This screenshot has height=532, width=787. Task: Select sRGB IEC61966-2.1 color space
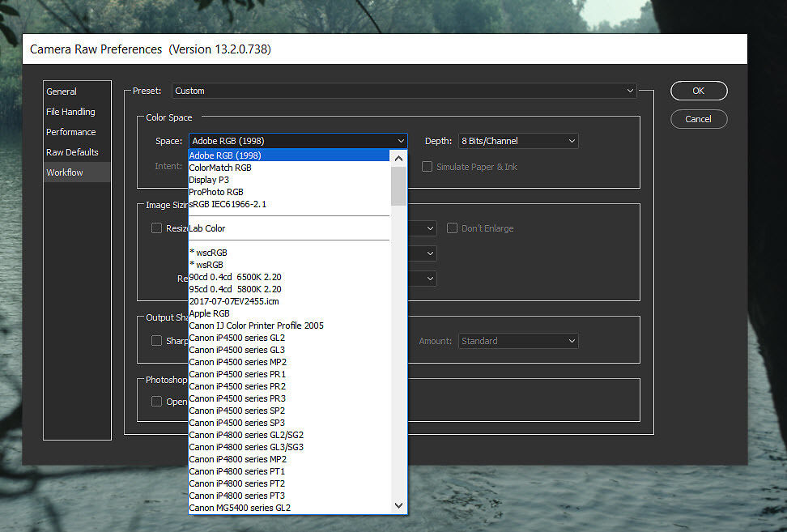[228, 204]
